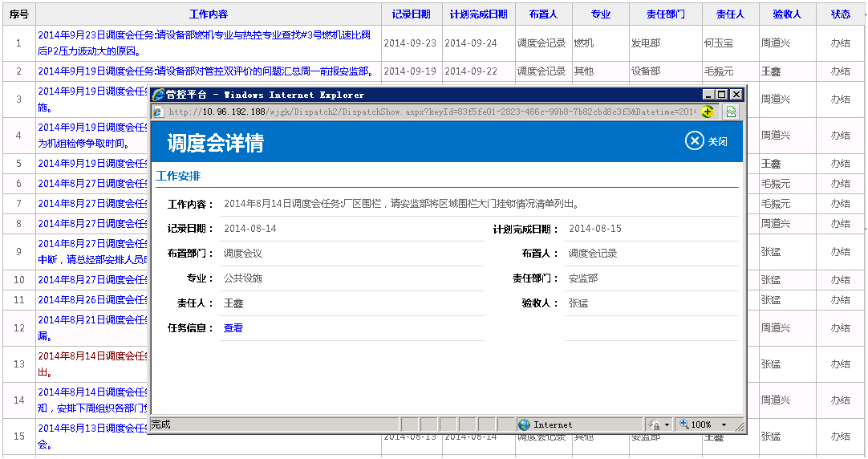Image resolution: width=868 pixels, height=459 pixels.
Task: Click the 工作内容 column header
Action: point(208,14)
